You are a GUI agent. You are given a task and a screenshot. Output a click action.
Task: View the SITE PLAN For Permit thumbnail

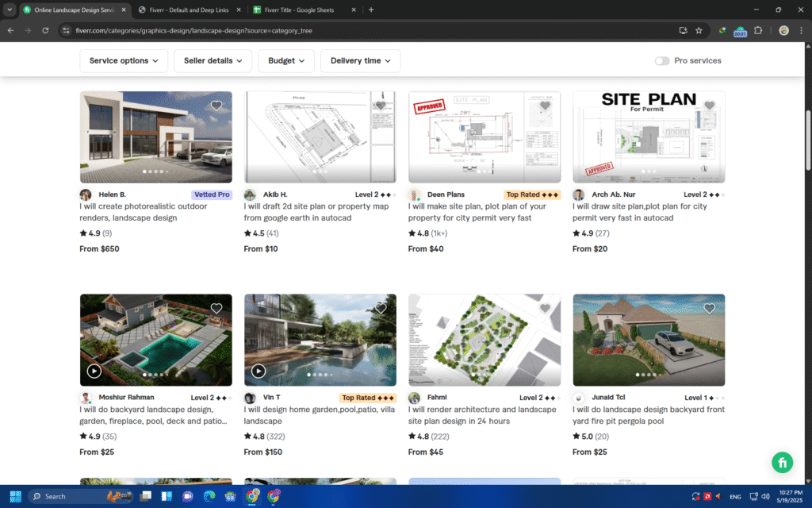coord(649,137)
